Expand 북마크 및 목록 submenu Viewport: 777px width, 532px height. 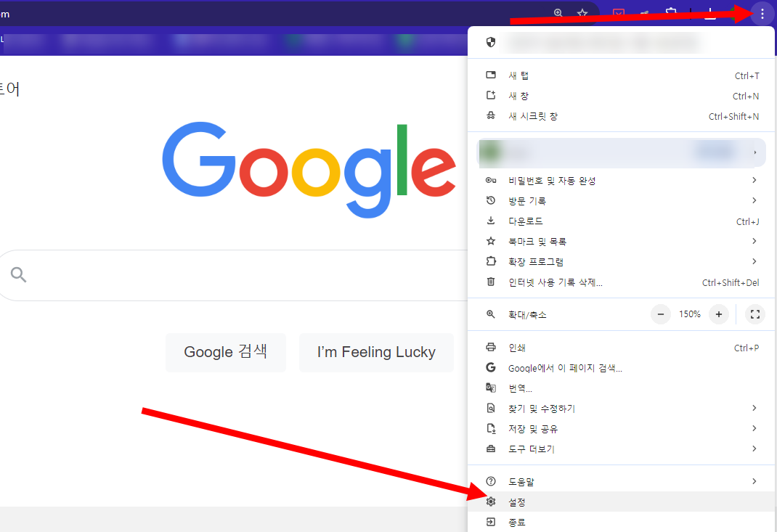pos(622,241)
